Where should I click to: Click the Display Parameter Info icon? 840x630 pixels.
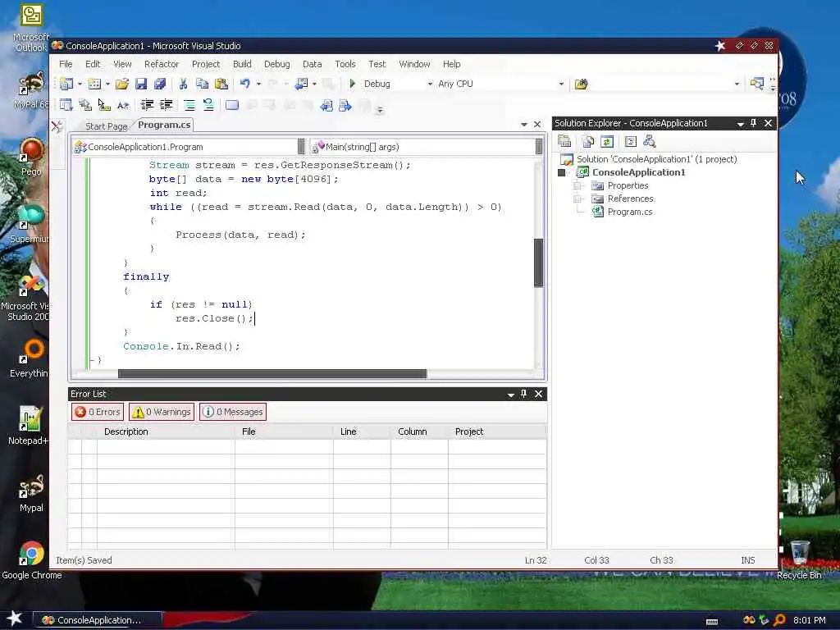point(85,105)
